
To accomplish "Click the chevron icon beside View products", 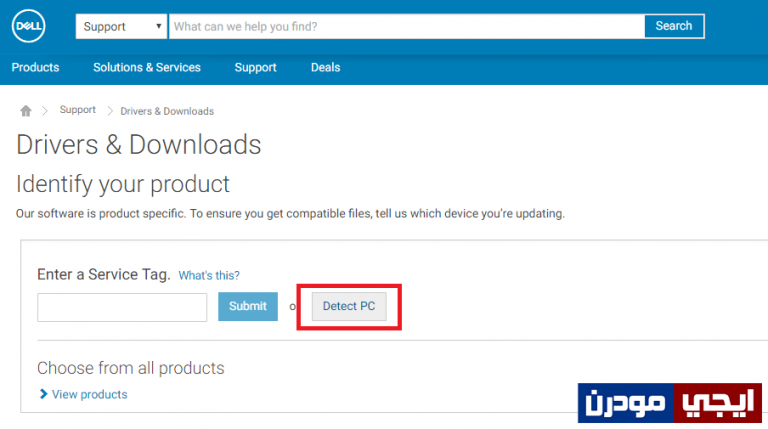I will coord(43,394).
